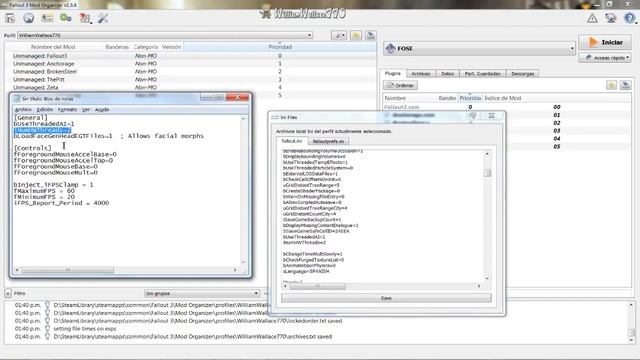
Task: Open Notepad Edición menu
Action: [x=45, y=109]
